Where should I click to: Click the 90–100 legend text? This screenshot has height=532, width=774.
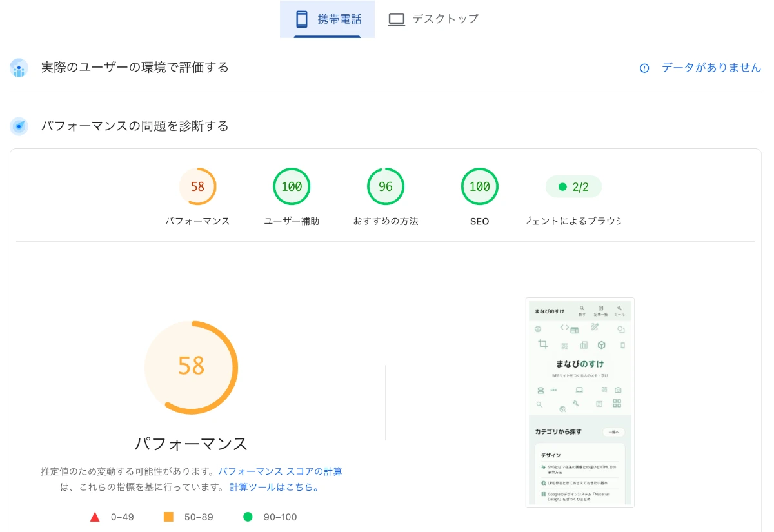click(x=280, y=517)
